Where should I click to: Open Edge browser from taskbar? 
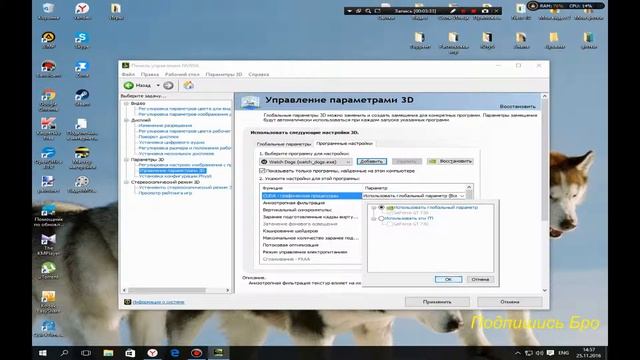click(175, 353)
